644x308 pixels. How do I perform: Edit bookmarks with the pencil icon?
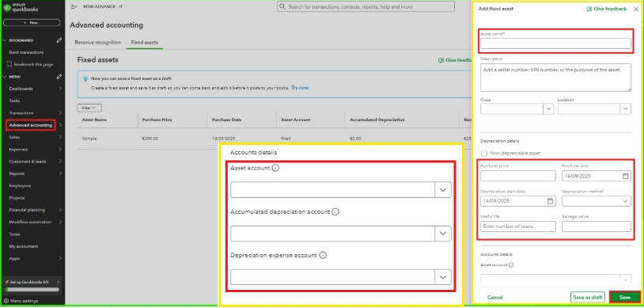click(x=59, y=40)
